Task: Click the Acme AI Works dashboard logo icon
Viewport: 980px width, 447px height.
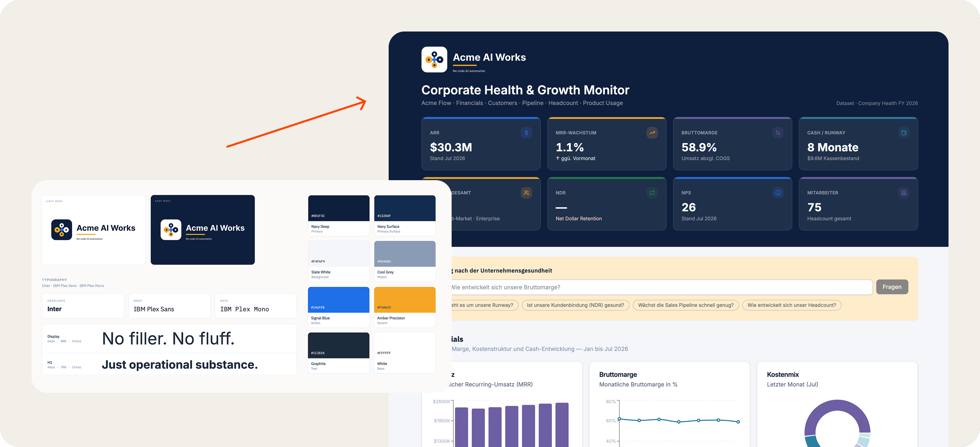Action: (x=434, y=59)
